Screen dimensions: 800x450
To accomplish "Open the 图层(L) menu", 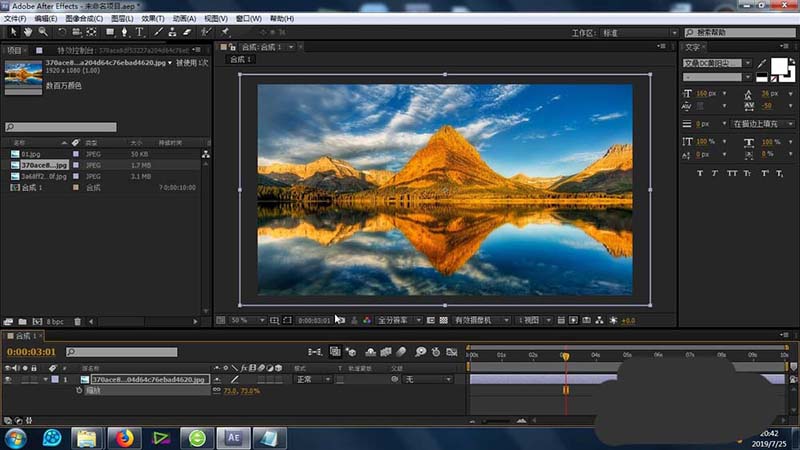I will [x=121, y=18].
